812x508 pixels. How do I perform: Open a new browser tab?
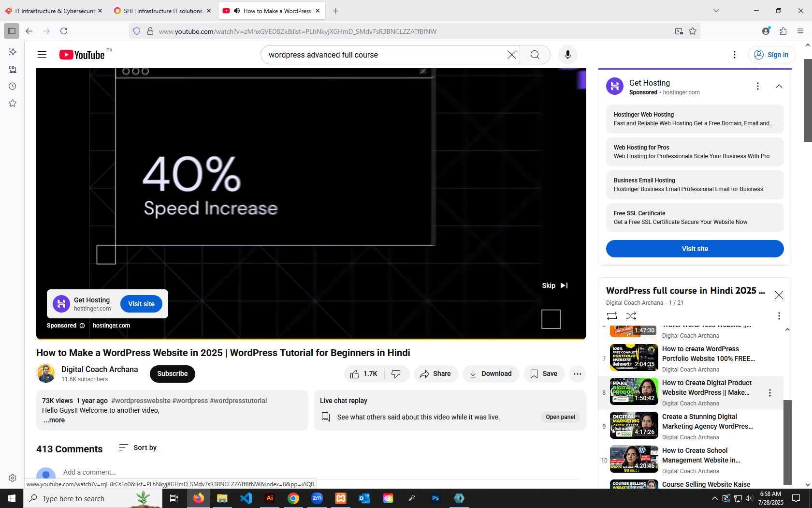coord(335,11)
